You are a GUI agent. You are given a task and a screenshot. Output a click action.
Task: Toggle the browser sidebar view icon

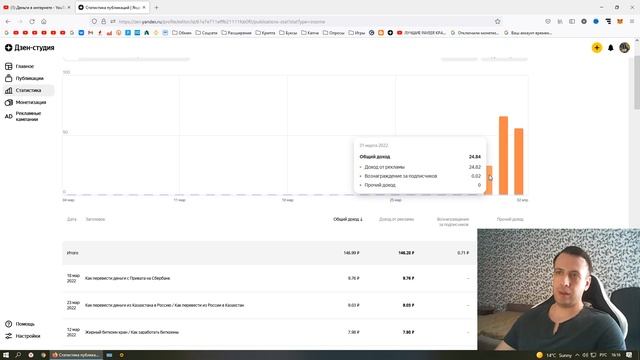(x=572, y=21)
